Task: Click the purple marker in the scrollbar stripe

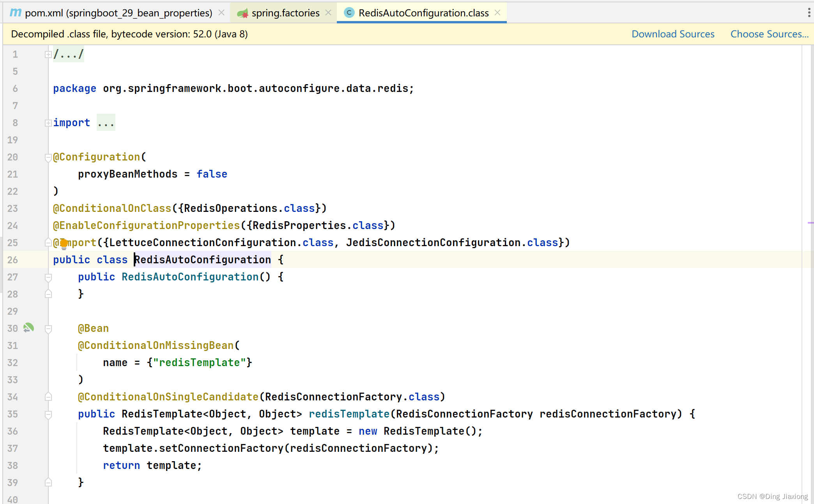Action: coord(810,223)
